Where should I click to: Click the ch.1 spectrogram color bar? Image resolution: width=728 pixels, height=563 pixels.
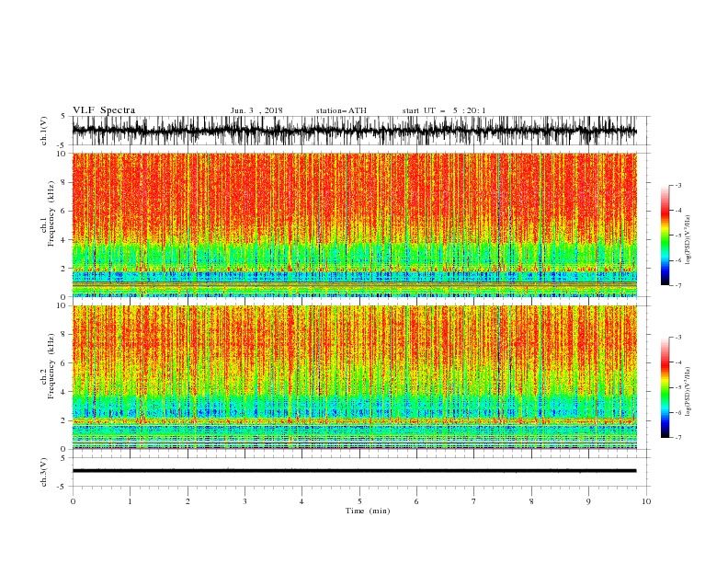pyautogui.click(x=665, y=235)
